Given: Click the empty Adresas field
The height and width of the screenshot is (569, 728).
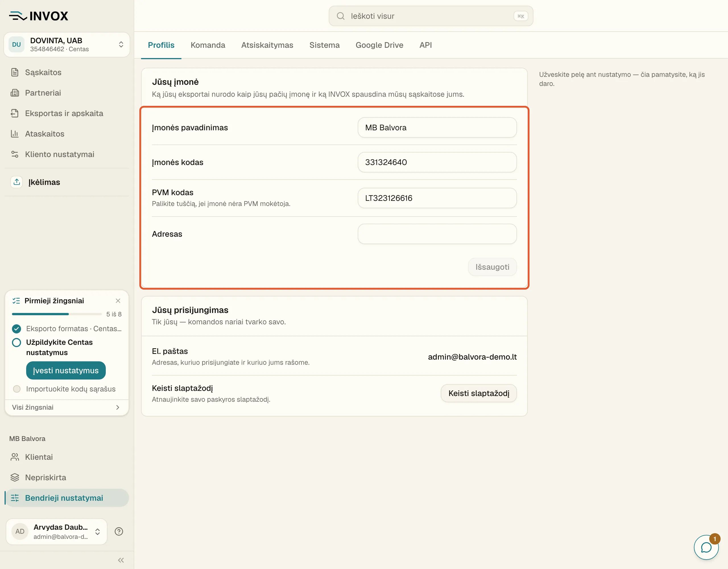Looking at the screenshot, I should point(437,234).
